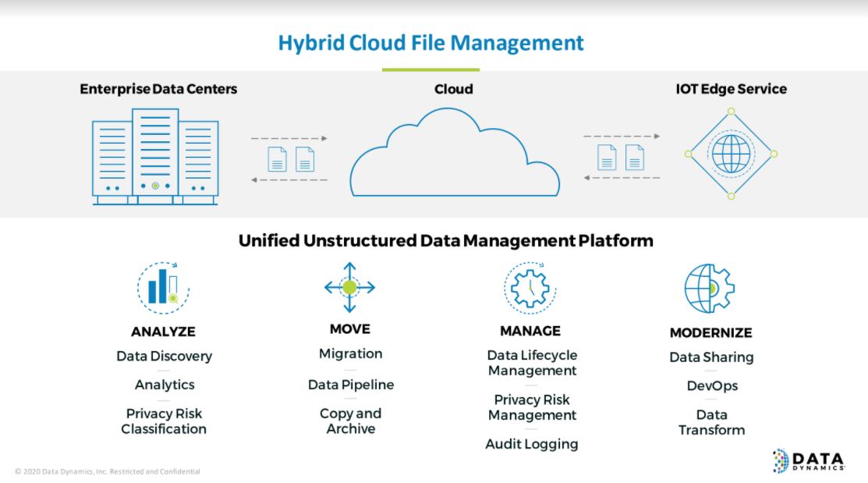This screenshot has height=483, width=868.
Task: Click 'Privacy Risk Management' text
Action: pos(532,407)
